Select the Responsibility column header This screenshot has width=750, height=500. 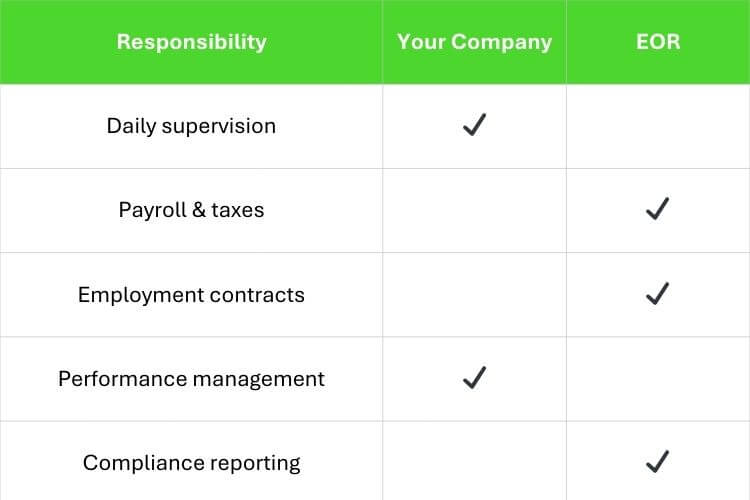[191, 42]
